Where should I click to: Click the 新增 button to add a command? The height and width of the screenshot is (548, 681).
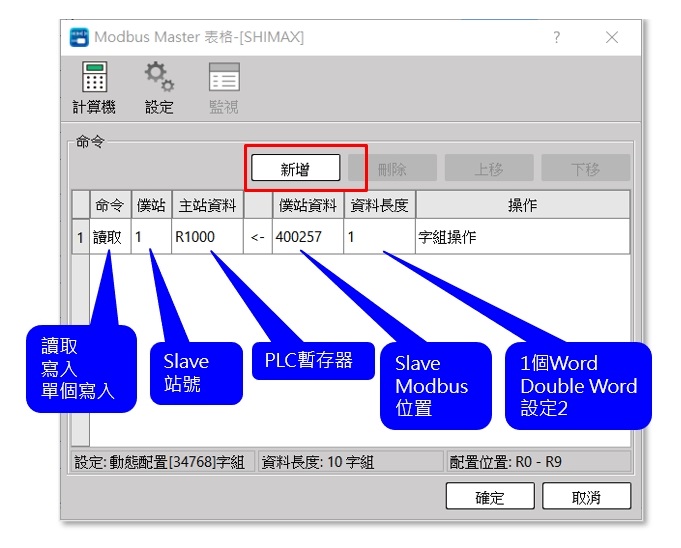(295, 168)
